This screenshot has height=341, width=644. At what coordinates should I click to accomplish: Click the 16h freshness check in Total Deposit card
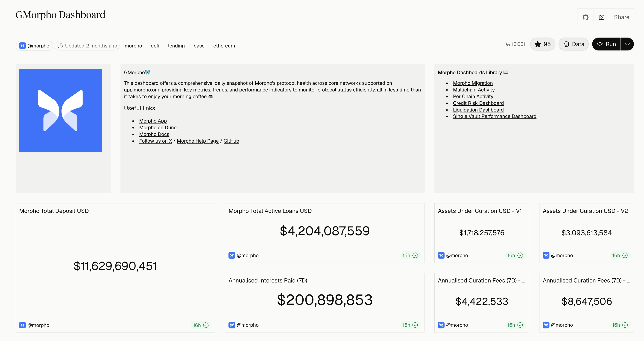tap(201, 325)
